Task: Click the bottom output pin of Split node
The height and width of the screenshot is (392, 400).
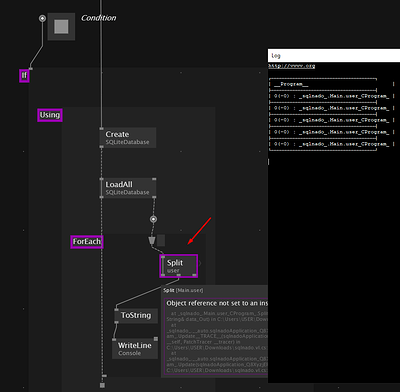Action: tap(179, 275)
